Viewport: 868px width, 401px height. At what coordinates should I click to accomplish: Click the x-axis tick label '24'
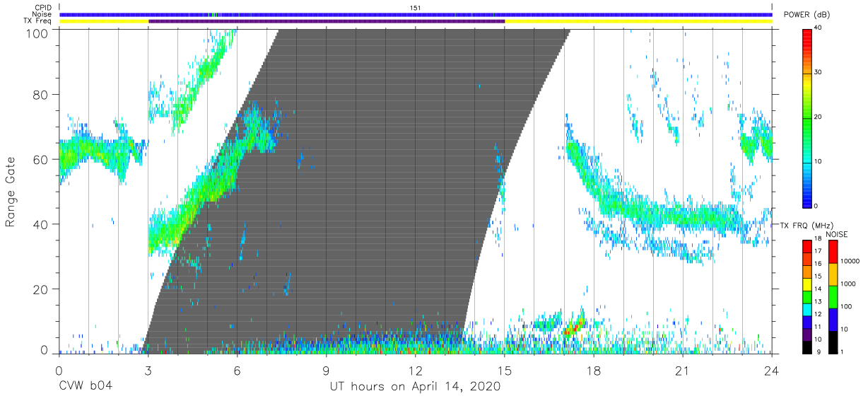coord(772,370)
